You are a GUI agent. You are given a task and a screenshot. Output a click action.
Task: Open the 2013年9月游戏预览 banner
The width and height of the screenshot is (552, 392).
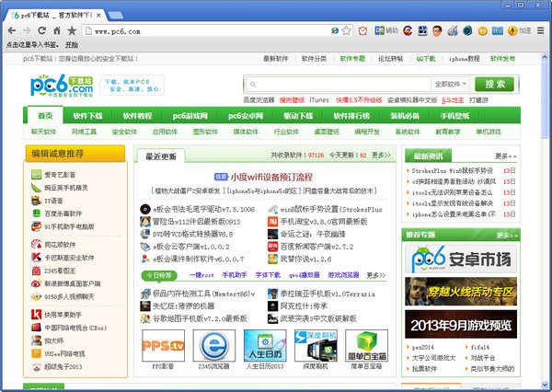(461, 324)
